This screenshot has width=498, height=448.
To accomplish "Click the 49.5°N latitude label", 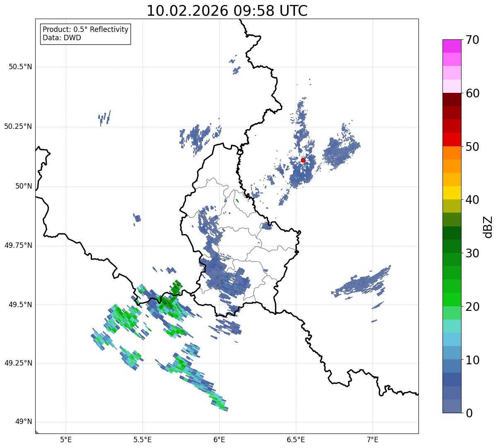I will click(21, 305).
